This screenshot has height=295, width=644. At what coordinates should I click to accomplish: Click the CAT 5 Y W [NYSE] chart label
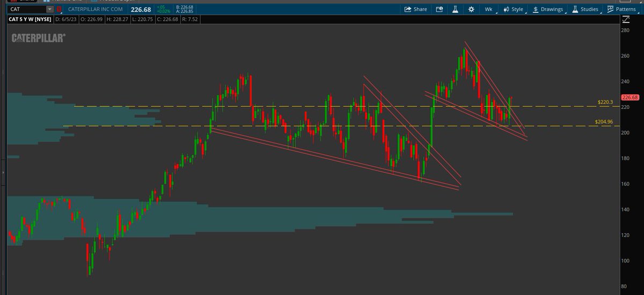tap(30, 20)
